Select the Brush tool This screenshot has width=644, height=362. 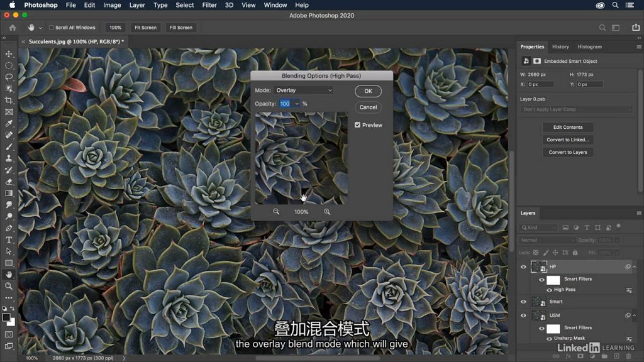click(9, 146)
